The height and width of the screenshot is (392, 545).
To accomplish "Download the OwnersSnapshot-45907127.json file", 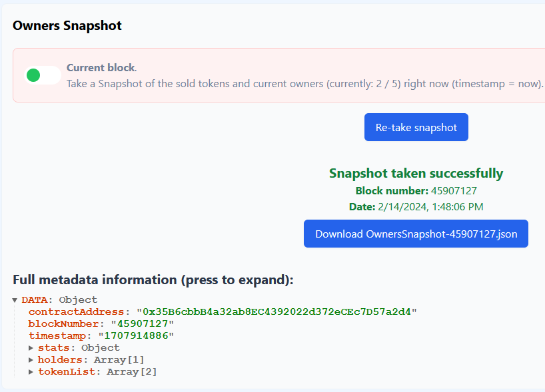I will pyautogui.click(x=416, y=234).
